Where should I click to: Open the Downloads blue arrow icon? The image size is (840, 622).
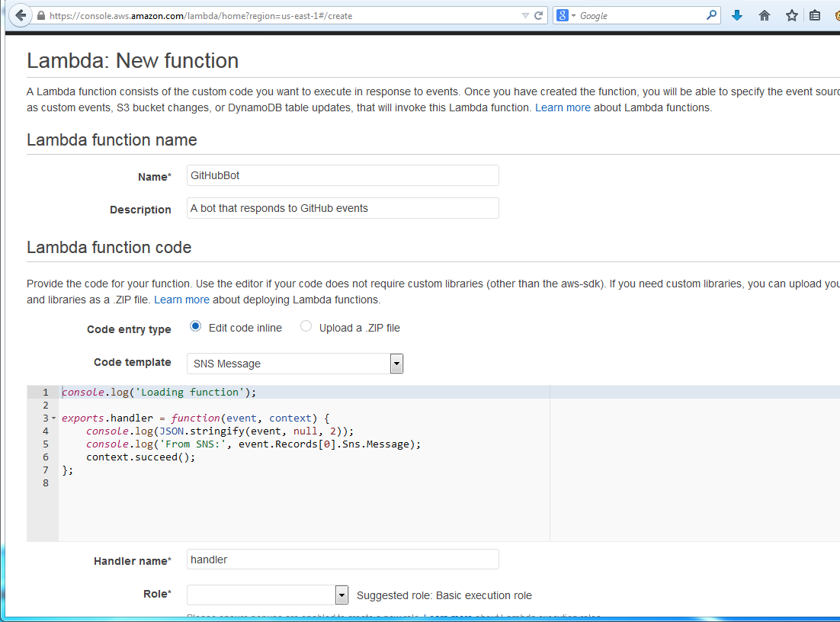pos(737,14)
